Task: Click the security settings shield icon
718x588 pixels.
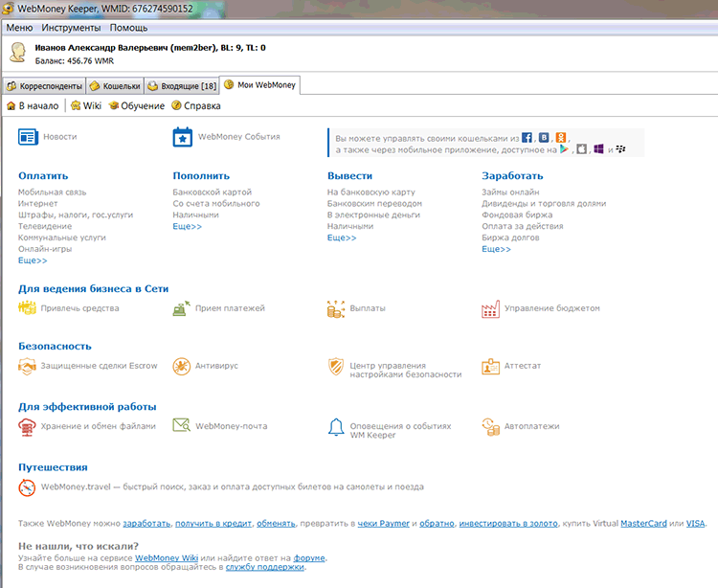Action: [336, 367]
